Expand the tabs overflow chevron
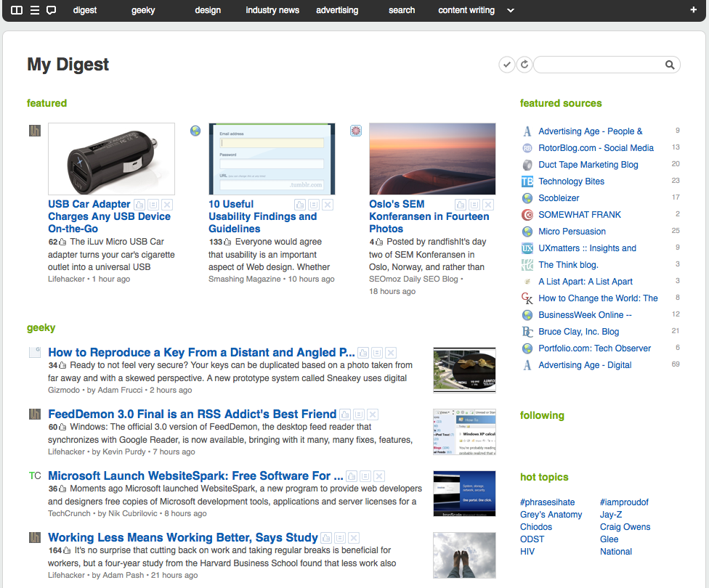Image resolution: width=709 pixels, height=588 pixels. 511,10
